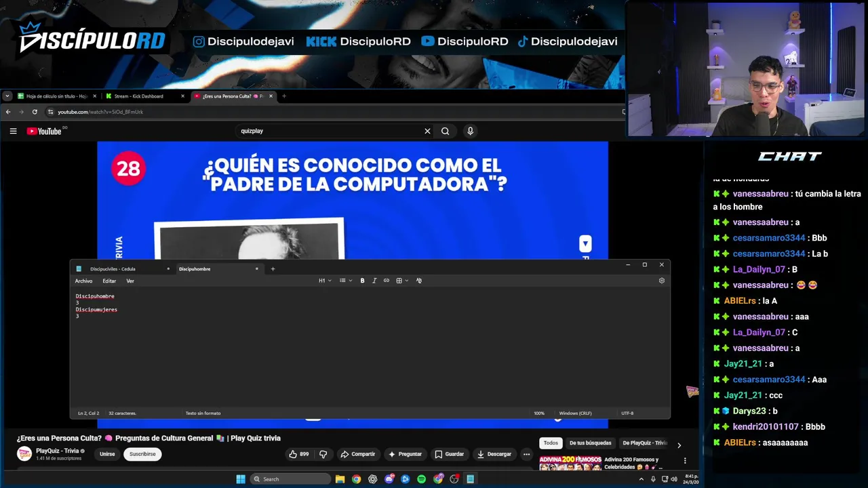Switch to Discipuciviles - Cedula Notepad tab
This screenshot has height=488, width=868.
pyautogui.click(x=122, y=269)
